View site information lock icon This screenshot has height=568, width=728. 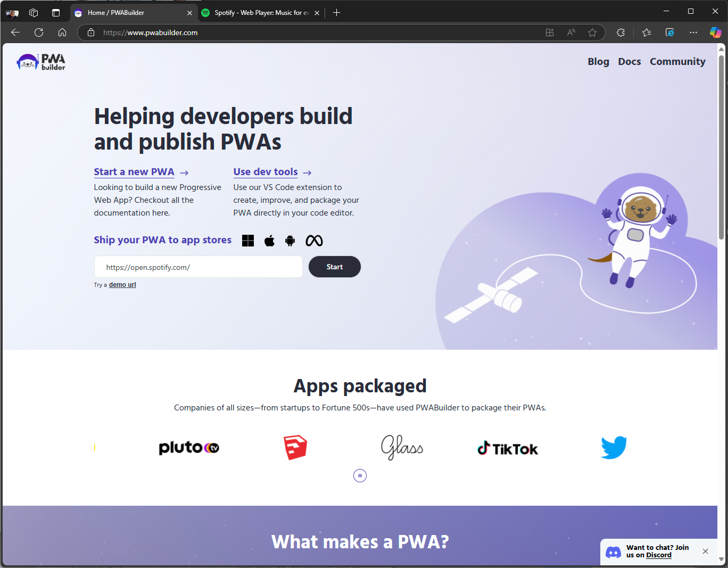pyautogui.click(x=91, y=32)
